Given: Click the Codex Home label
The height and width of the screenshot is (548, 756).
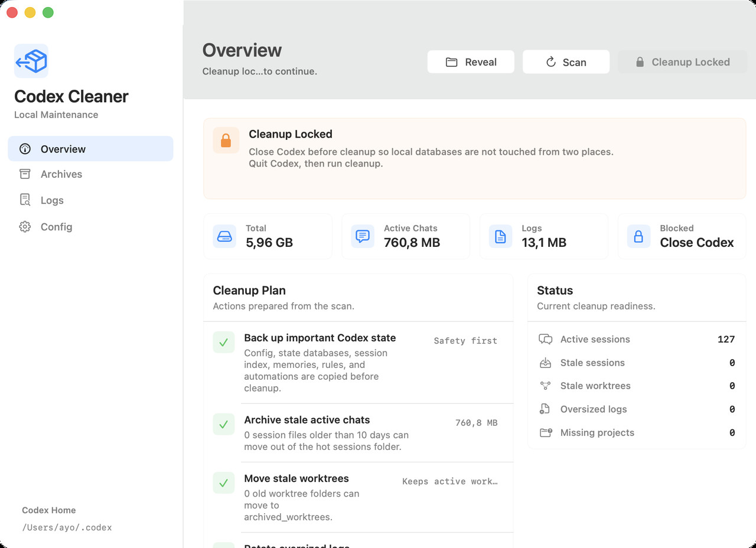Looking at the screenshot, I should [x=49, y=510].
